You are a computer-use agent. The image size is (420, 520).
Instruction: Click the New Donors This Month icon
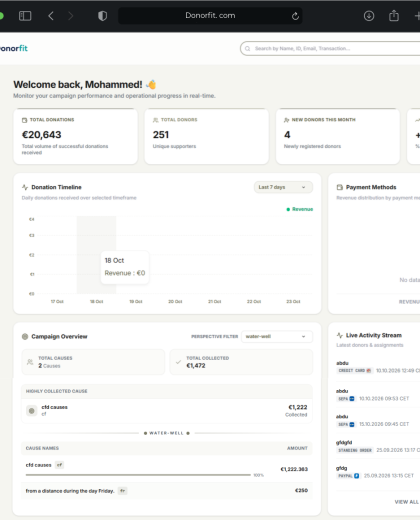tap(286, 120)
